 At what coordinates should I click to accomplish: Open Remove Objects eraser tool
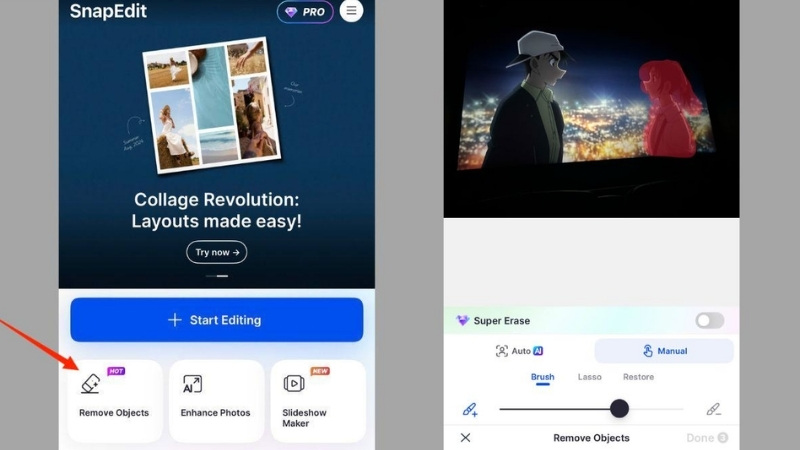[x=114, y=400]
